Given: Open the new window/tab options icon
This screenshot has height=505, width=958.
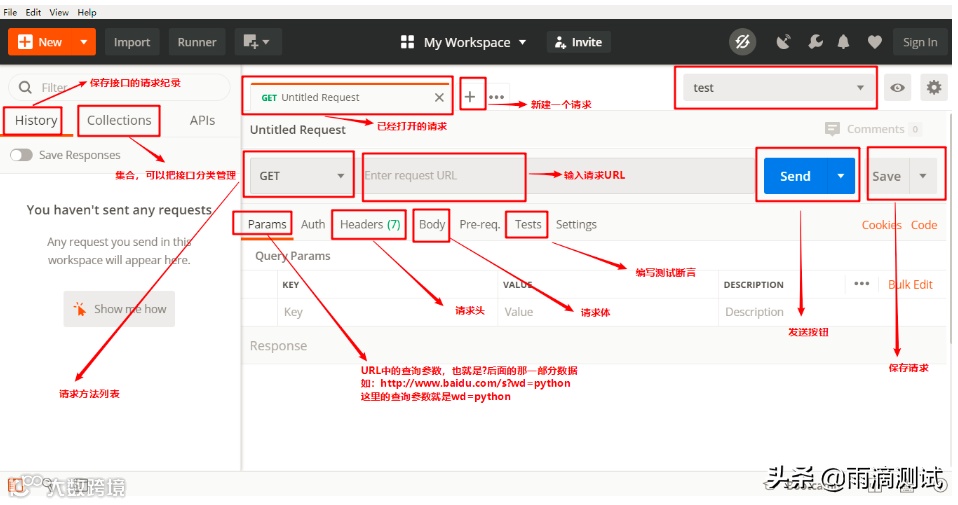Looking at the screenshot, I should click(257, 42).
